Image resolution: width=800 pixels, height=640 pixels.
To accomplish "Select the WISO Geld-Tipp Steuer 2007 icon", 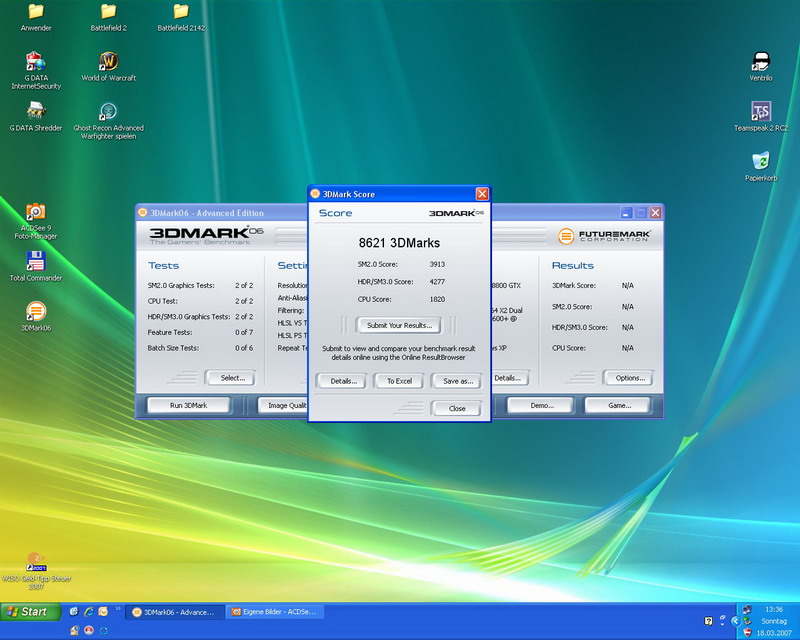I will click(x=36, y=571).
